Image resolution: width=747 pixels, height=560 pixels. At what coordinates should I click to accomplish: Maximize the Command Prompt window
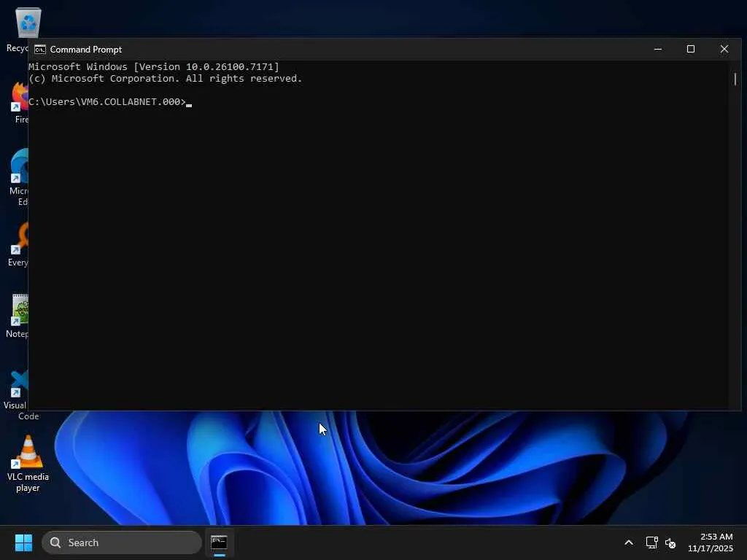click(x=690, y=49)
